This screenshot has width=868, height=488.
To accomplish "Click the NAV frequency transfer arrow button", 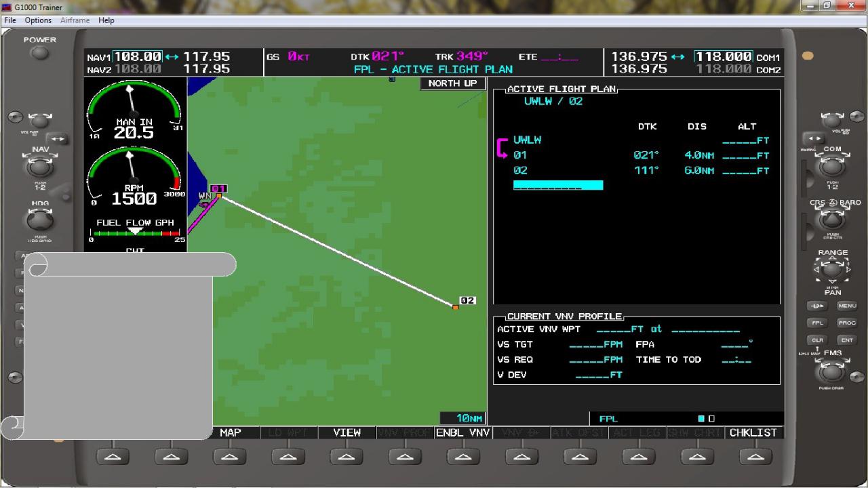I will [57, 139].
